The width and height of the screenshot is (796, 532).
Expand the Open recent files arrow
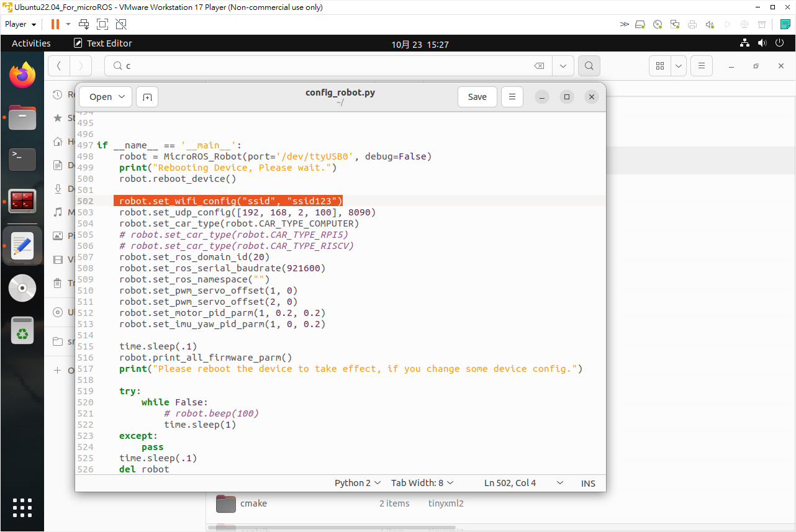pos(122,97)
